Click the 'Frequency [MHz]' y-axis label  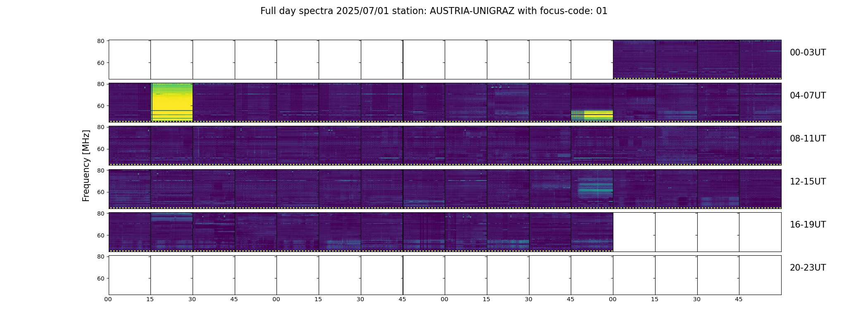[86, 165]
